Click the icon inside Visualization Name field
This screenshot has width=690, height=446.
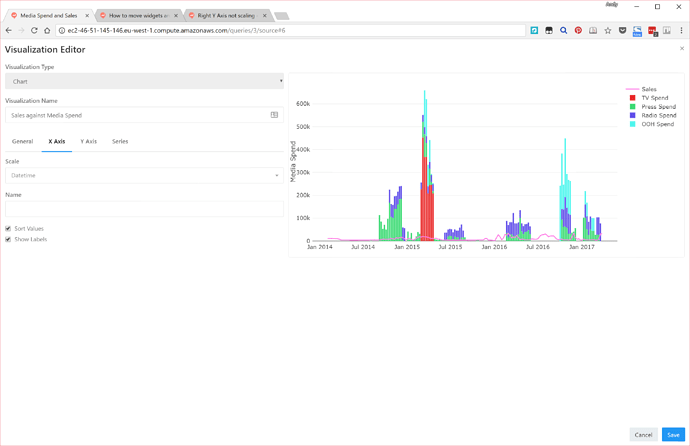click(274, 115)
